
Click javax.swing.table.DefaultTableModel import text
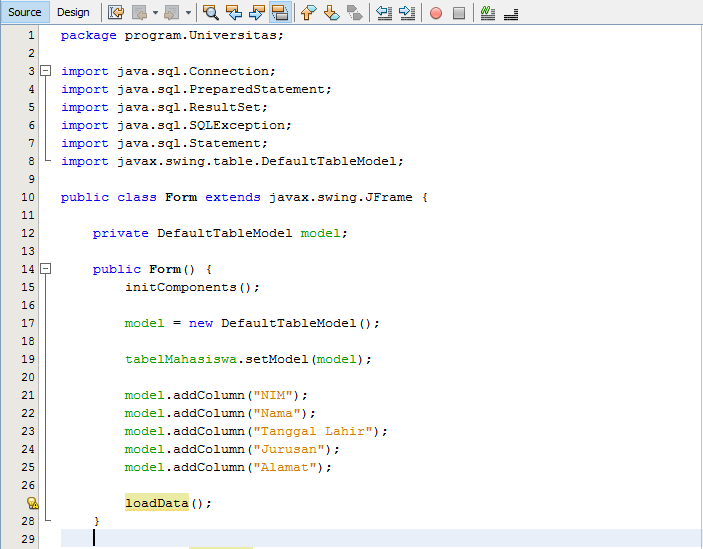coord(257,161)
